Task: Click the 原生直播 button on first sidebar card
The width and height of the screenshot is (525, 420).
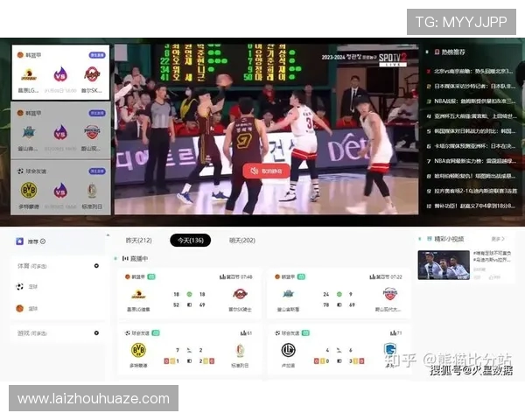Action: click(96, 55)
